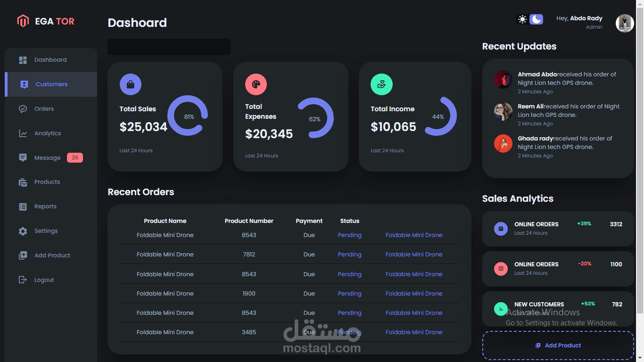
Task: Click product number 3485 cell
Action: tap(249, 332)
